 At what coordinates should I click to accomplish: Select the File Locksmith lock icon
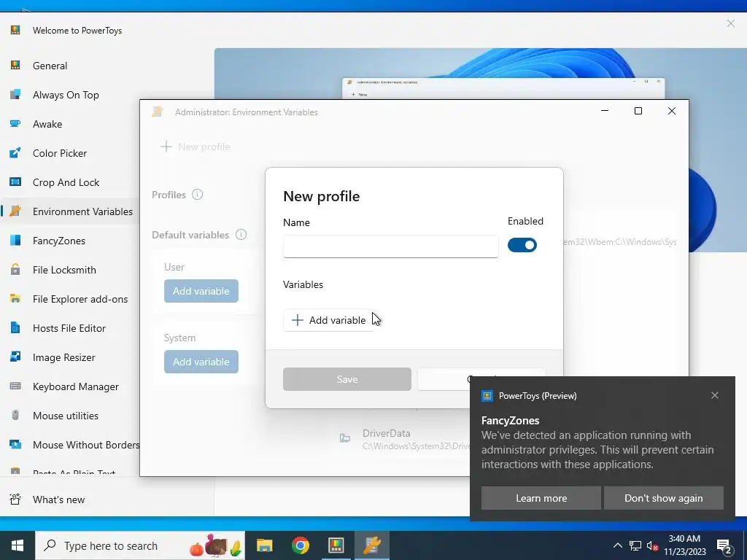(x=15, y=270)
